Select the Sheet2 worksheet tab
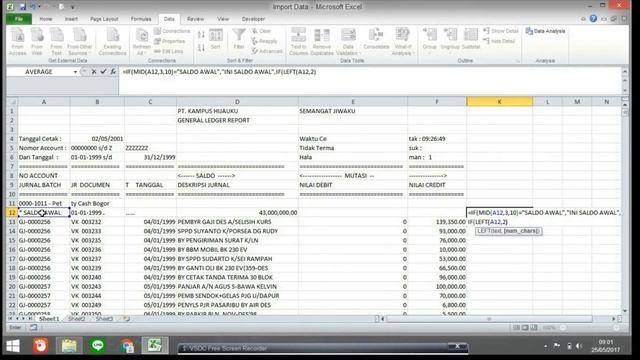 76,319
